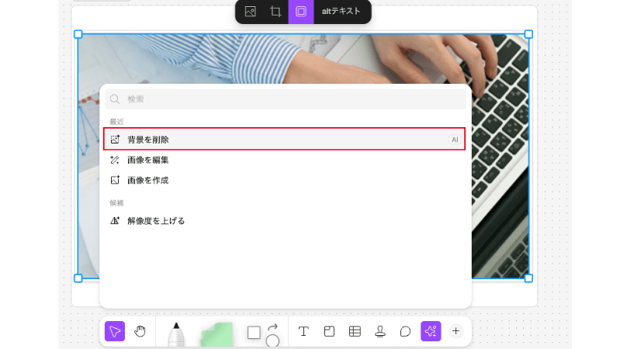Select the T text tool
This screenshot has width=644, height=349.
303,331
